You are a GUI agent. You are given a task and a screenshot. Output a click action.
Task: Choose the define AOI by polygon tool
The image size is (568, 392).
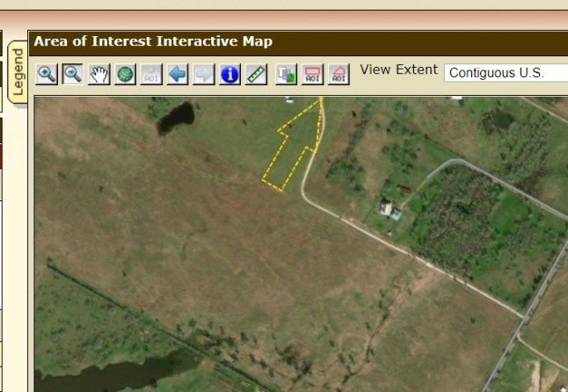(x=339, y=75)
